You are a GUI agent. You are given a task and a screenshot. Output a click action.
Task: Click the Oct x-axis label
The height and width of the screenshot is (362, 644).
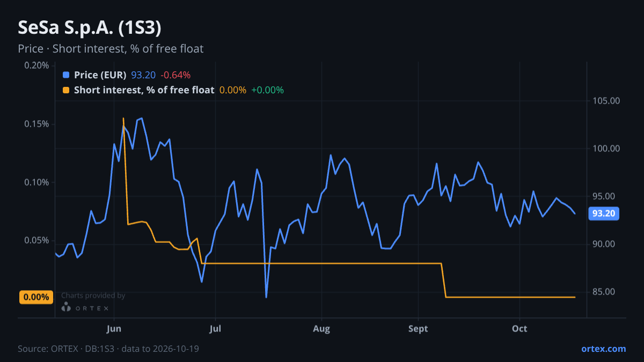click(519, 329)
